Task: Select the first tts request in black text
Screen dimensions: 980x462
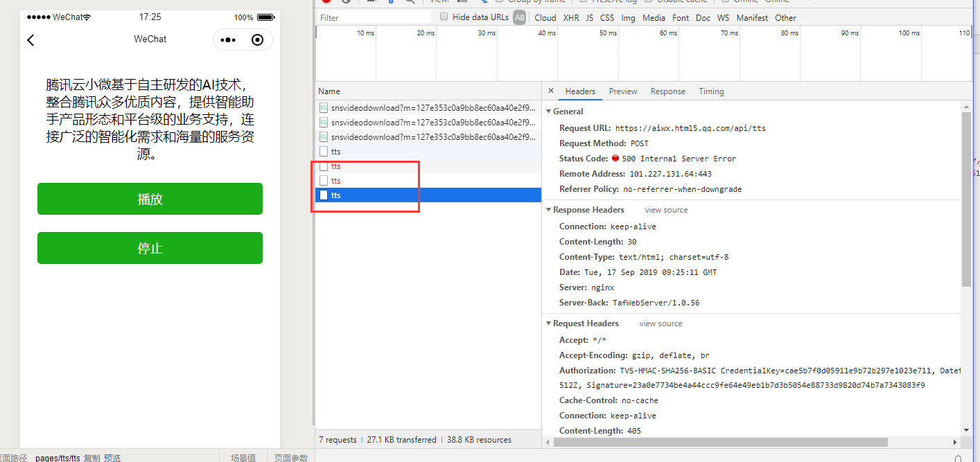Action: (x=428, y=152)
